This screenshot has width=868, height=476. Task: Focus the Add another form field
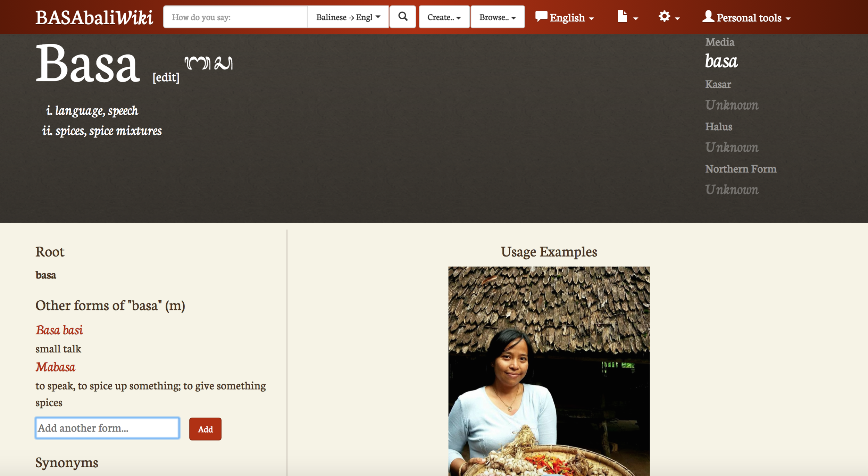click(107, 428)
